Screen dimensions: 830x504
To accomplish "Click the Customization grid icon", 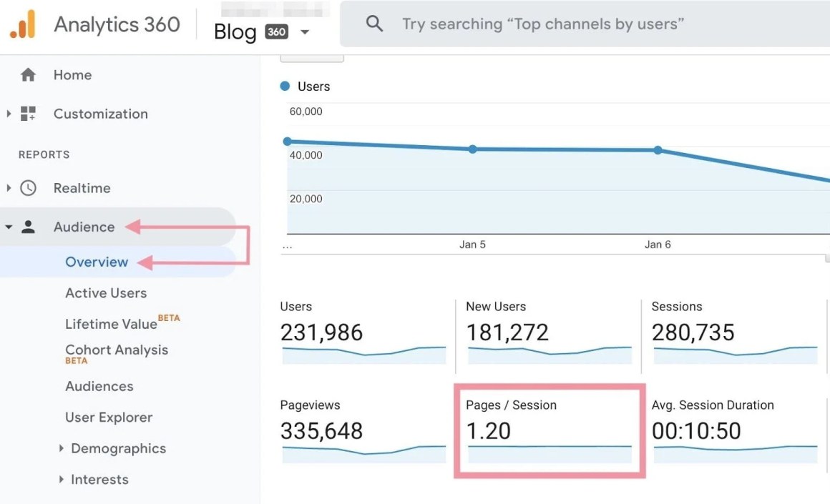I will click(27, 114).
